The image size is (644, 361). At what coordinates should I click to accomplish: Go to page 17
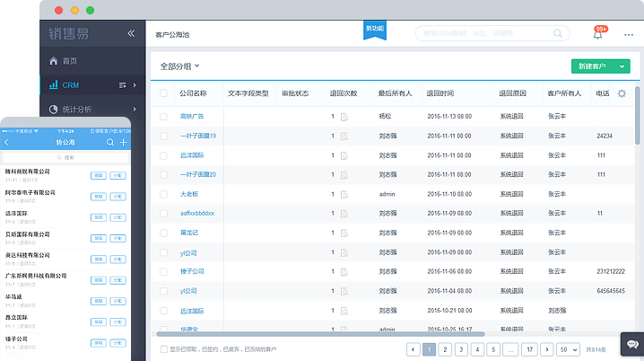(529, 349)
